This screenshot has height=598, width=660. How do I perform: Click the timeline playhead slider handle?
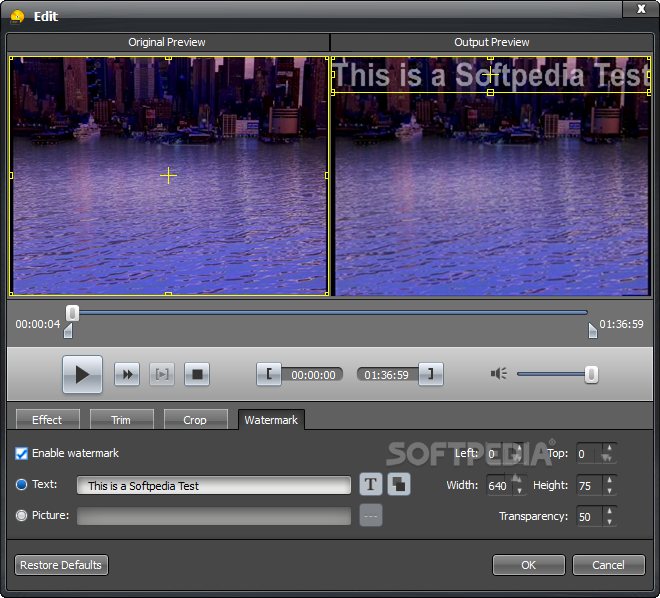tap(72, 313)
